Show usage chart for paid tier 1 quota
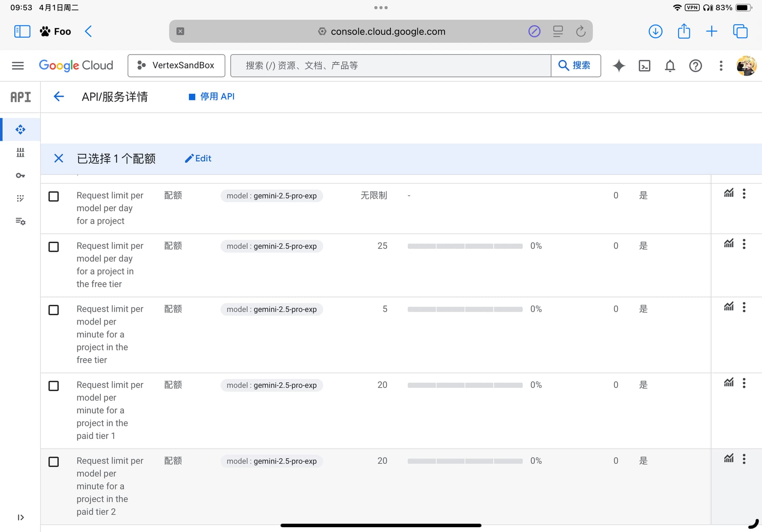Viewport: 762px width, 532px height. [729, 383]
